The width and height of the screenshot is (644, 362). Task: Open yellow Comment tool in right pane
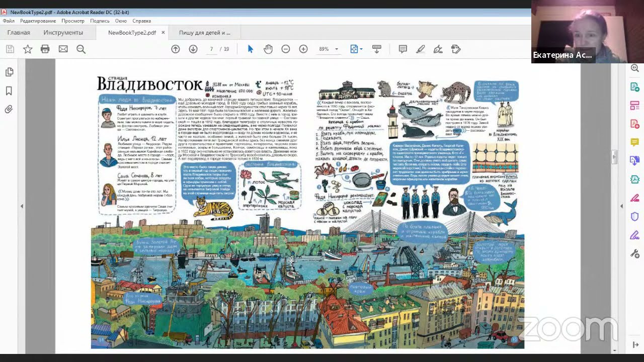click(x=635, y=142)
